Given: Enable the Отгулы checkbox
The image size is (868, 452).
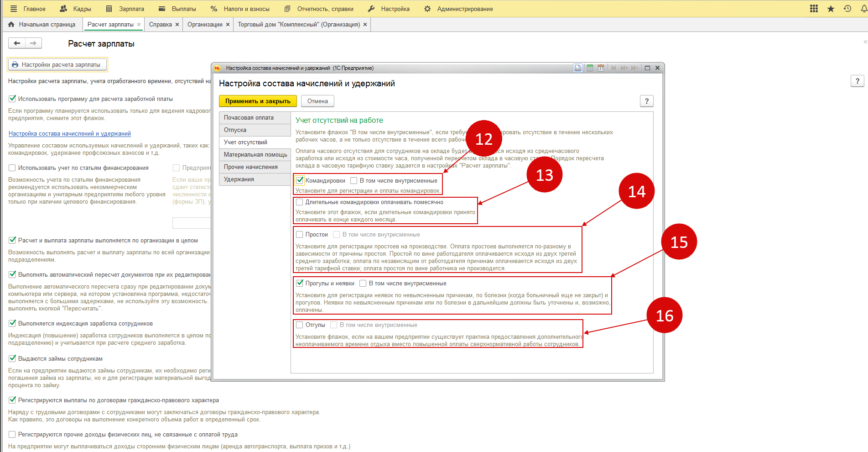Looking at the screenshot, I should [x=300, y=325].
